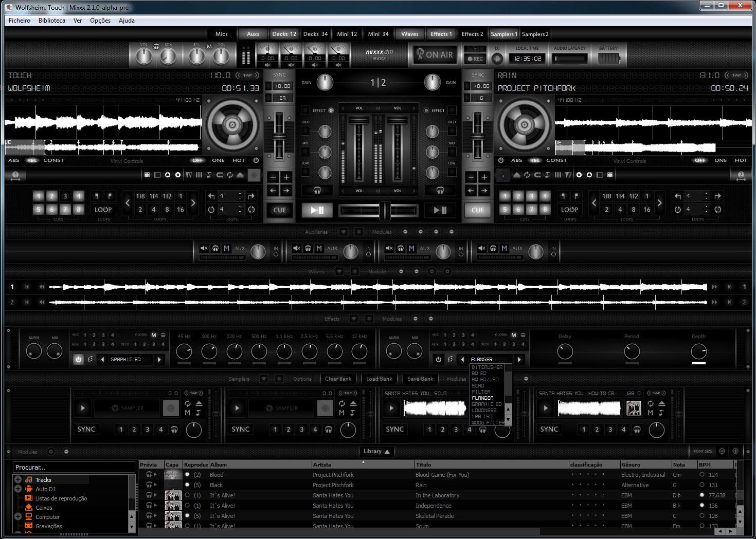
Task: Click the Load Bank button
Action: tap(379, 379)
